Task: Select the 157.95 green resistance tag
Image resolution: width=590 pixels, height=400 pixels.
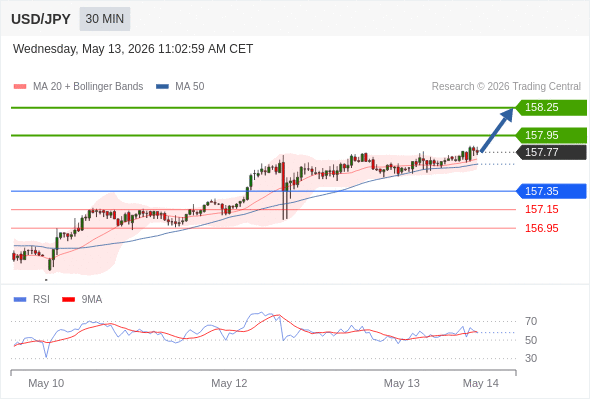Action: click(x=551, y=135)
